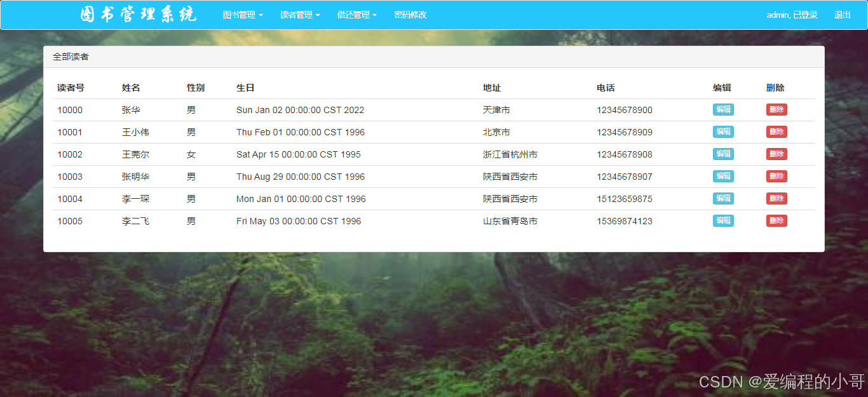
Task: Edit reader 李一琛's record
Action: click(723, 198)
